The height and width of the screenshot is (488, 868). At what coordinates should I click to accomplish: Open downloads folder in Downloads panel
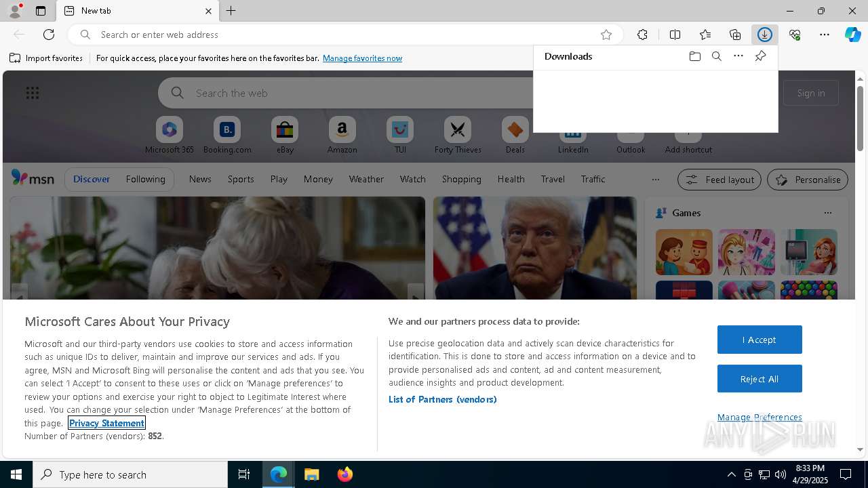[694, 56]
